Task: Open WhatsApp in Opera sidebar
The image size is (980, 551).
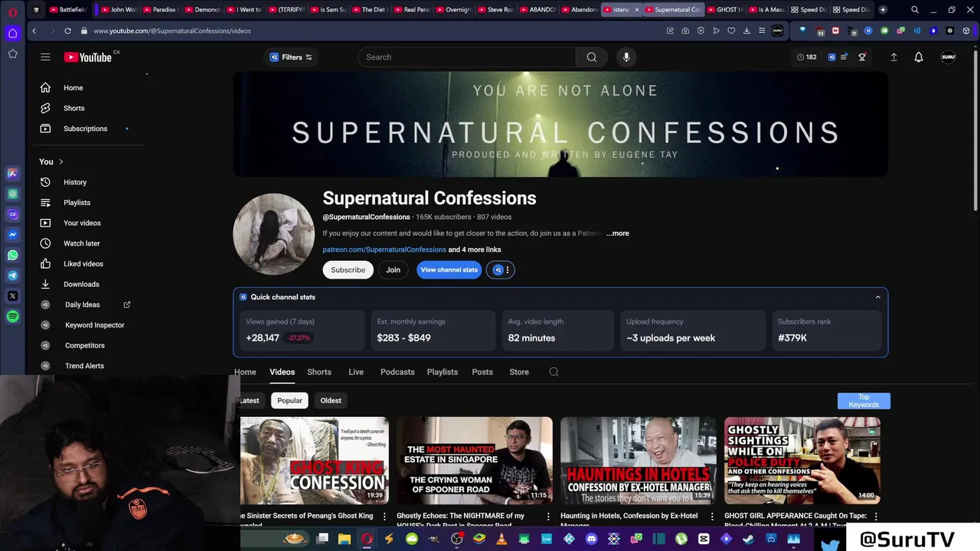Action: tap(13, 255)
